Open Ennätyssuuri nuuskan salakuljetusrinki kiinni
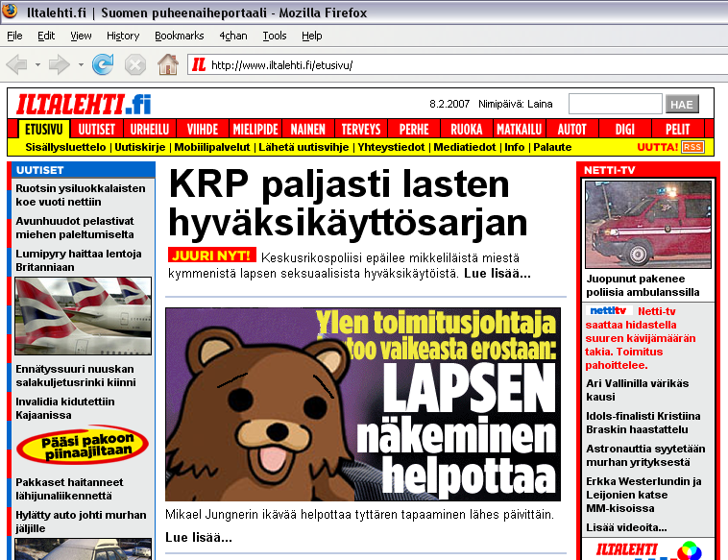 coord(76,376)
